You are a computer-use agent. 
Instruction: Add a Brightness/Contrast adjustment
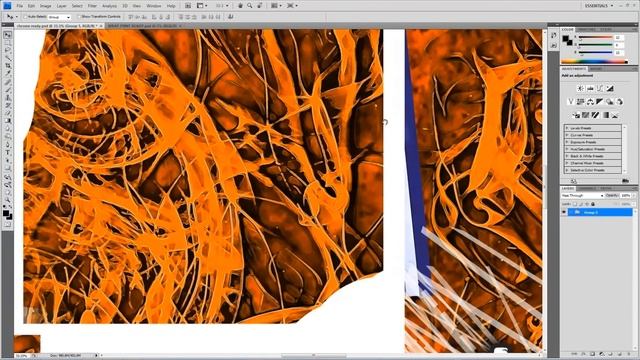[x=580, y=89]
